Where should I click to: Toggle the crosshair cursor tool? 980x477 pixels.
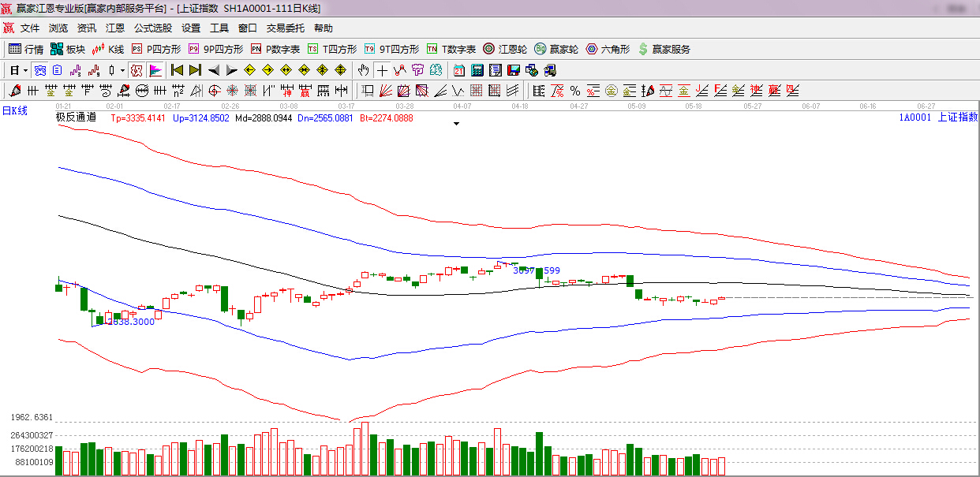[382, 70]
